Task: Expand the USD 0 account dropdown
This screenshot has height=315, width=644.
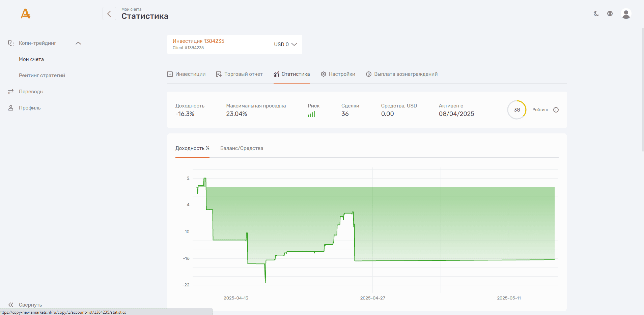Action: coord(285,44)
